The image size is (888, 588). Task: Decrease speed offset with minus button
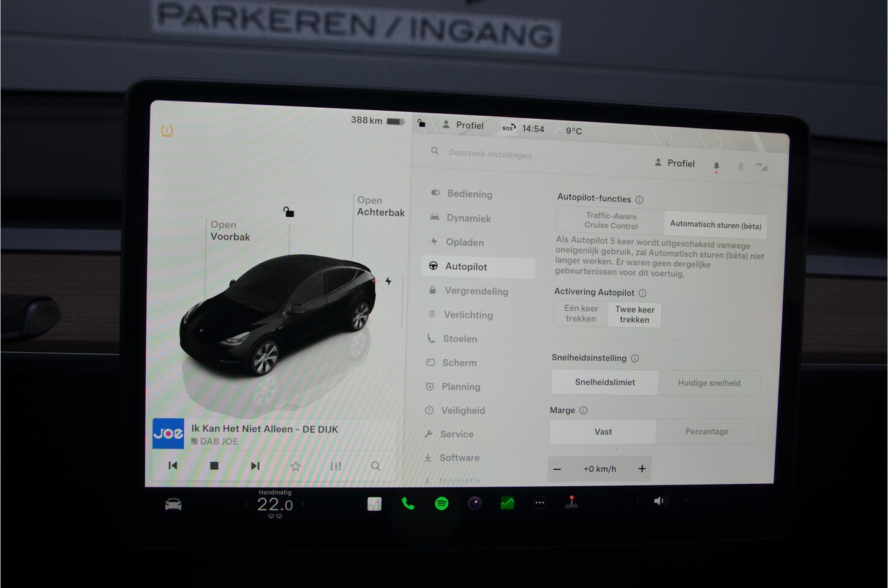point(557,469)
